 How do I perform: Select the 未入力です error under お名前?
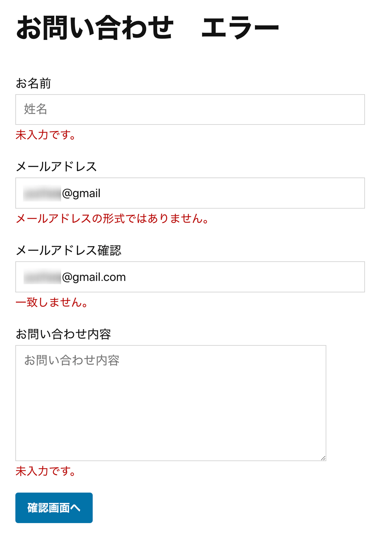pos(45,135)
